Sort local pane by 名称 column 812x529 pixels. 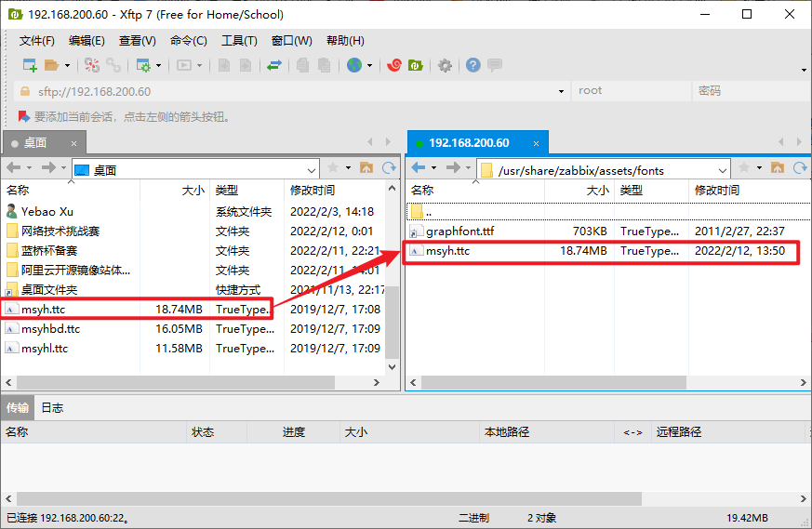click(x=71, y=191)
